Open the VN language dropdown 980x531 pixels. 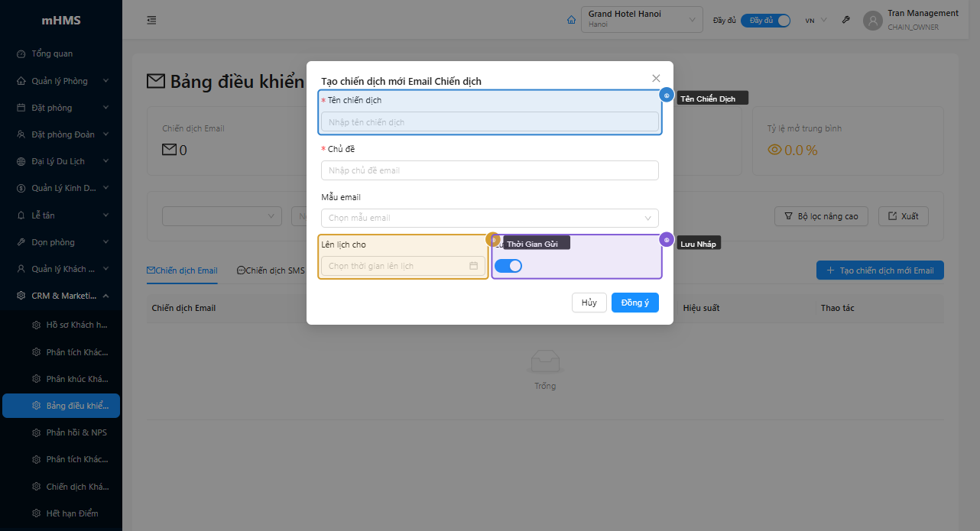(814, 20)
